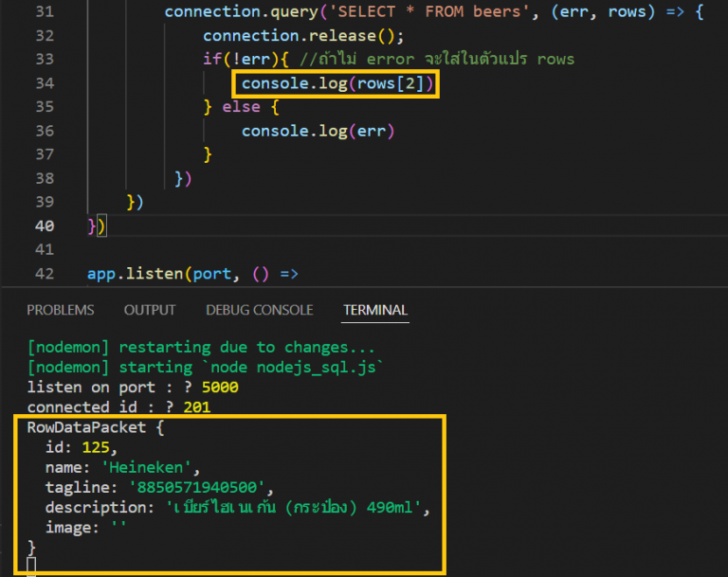Click the else keyword on line 35
Viewport: 728px width, 577px height.
coord(241,107)
